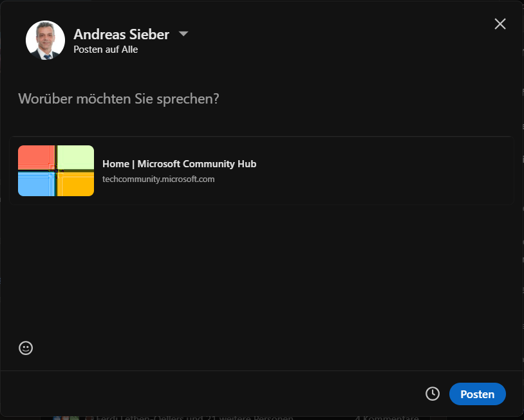The image size is (524, 420).
Task: Click the name Andreas Sieber
Action: click(121, 34)
